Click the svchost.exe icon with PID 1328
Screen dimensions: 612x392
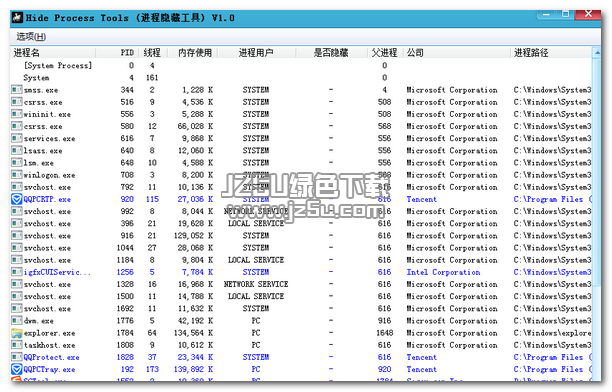[17, 284]
